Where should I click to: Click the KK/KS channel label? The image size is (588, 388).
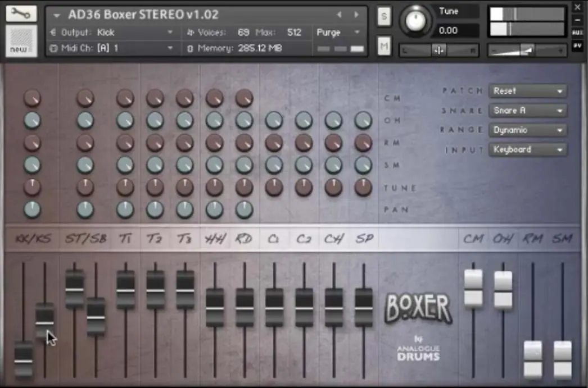coord(33,239)
